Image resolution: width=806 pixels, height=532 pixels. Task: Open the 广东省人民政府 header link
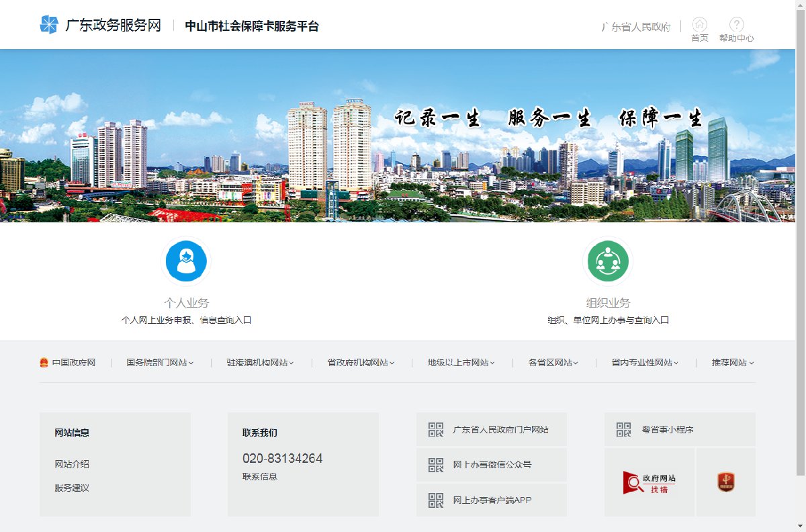pyautogui.click(x=636, y=27)
